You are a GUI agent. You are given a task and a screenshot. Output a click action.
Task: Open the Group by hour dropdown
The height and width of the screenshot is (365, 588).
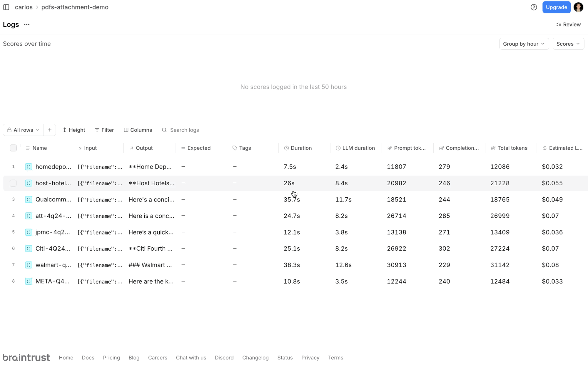[x=524, y=44]
